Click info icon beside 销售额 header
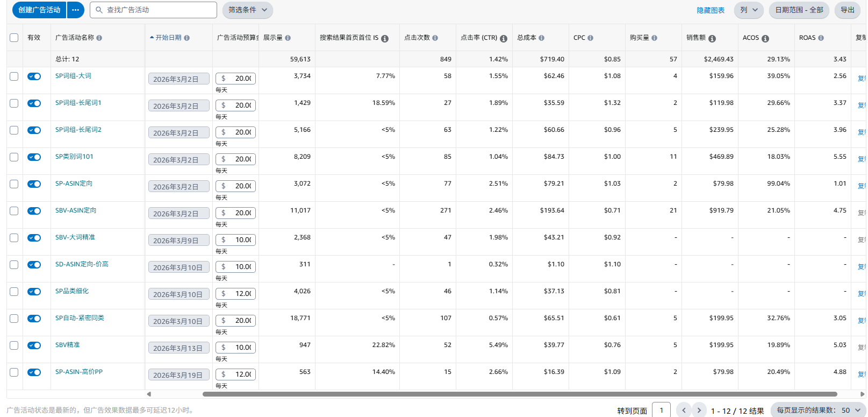Image resolution: width=868 pixels, height=417 pixels. pyautogui.click(x=712, y=38)
